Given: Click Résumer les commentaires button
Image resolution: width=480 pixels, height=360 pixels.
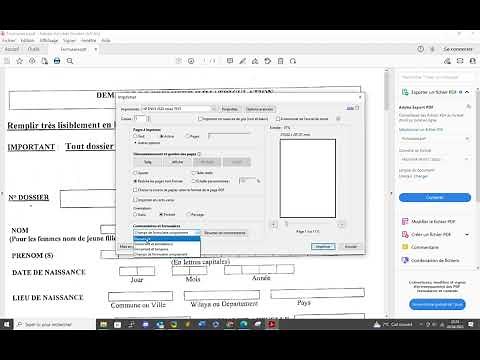Looking at the screenshot, I should tap(225, 233).
